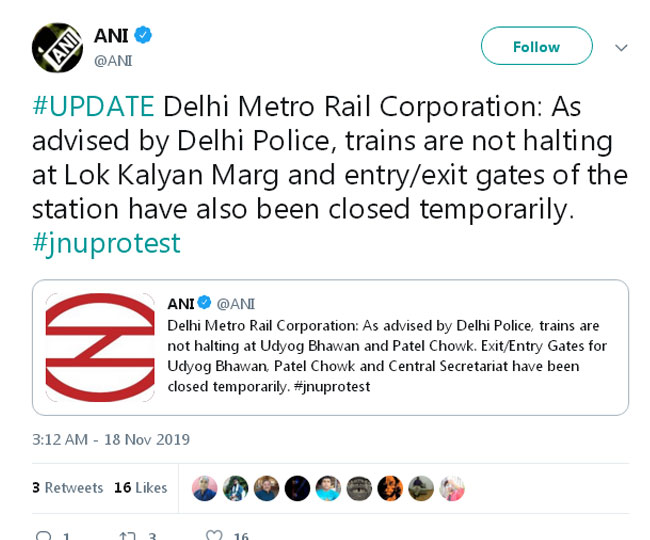Click the verified badge next to ANI
The height and width of the screenshot is (540, 650).
(143, 36)
